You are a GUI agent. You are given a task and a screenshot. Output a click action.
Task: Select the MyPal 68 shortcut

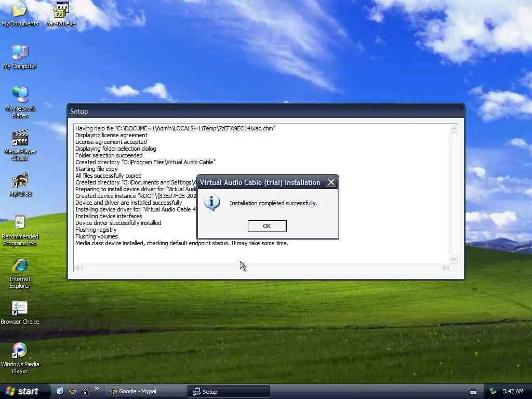tap(20, 185)
